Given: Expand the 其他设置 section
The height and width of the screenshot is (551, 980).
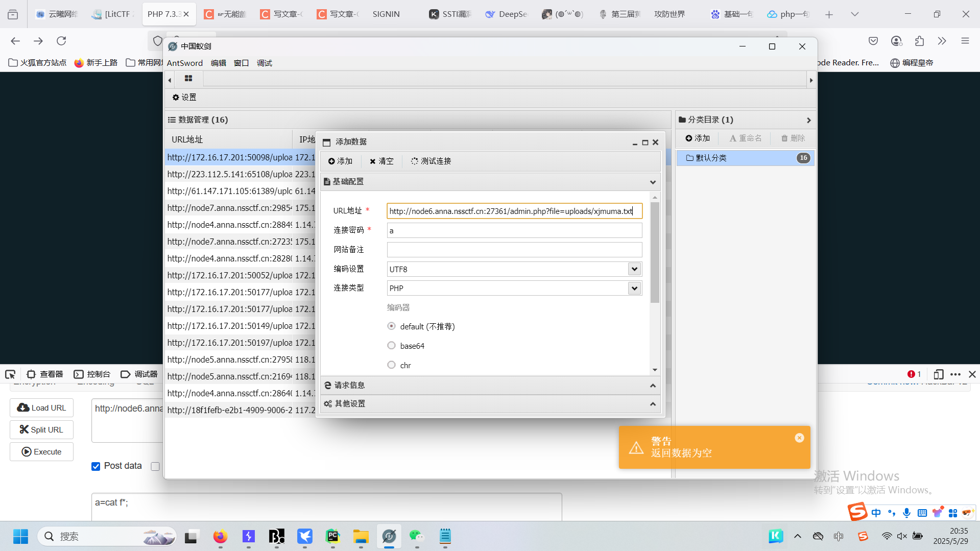Looking at the screenshot, I should pos(653,404).
